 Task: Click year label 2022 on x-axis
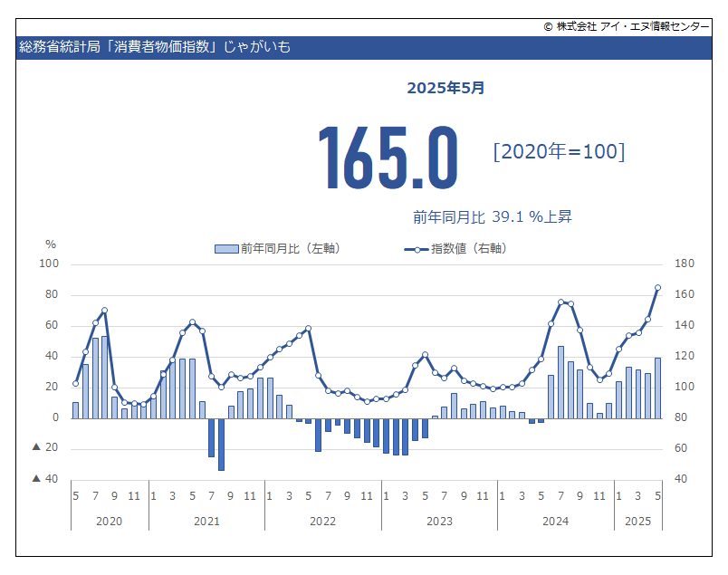pyautogui.click(x=322, y=522)
